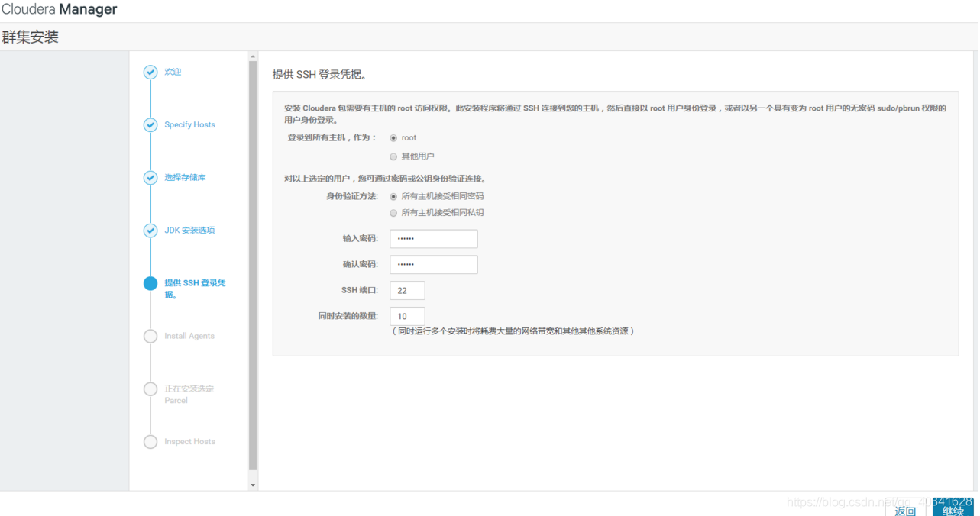Click the sidebar scrollbar down arrow
Image resolution: width=980 pixels, height=516 pixels.
(x=253, y=485)
